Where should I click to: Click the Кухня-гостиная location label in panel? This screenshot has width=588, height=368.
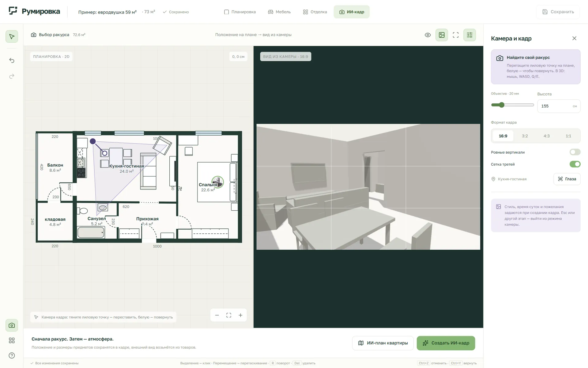pos(512,179)
